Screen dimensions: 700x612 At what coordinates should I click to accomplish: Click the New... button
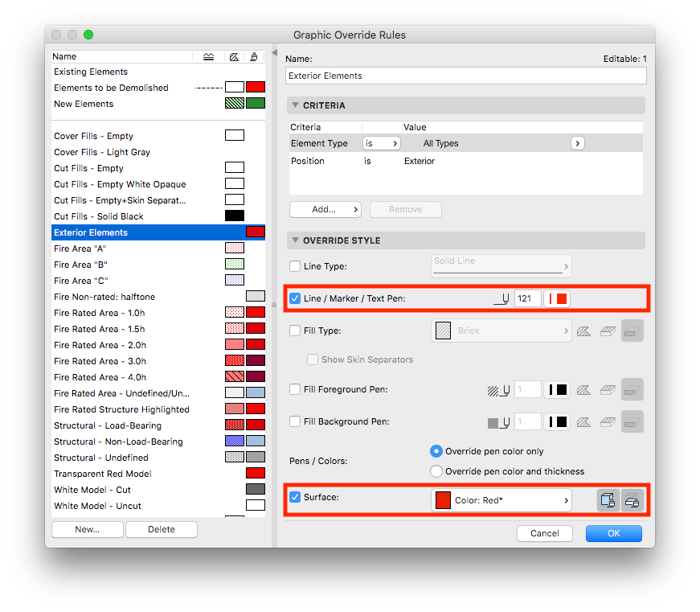pos(88,530)
